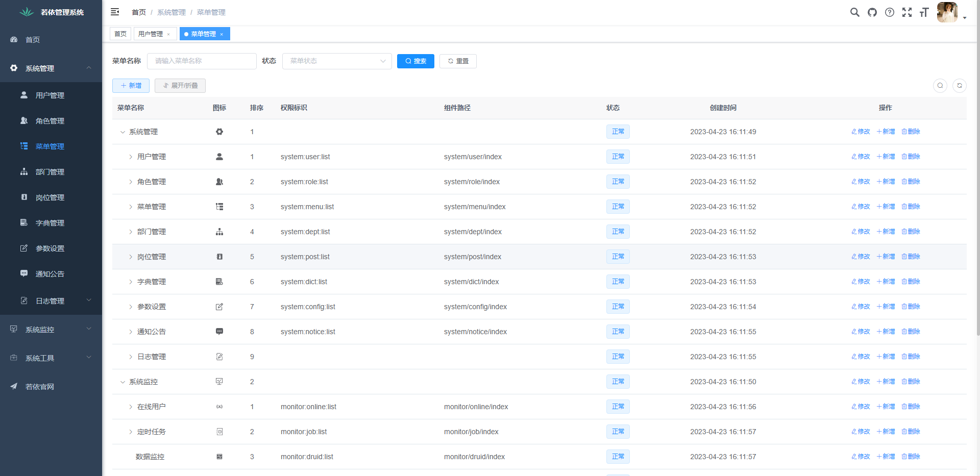980x476 pixels.
Task: Expand 系统监控 in the sidebar
Action: [x=51, y=330]
